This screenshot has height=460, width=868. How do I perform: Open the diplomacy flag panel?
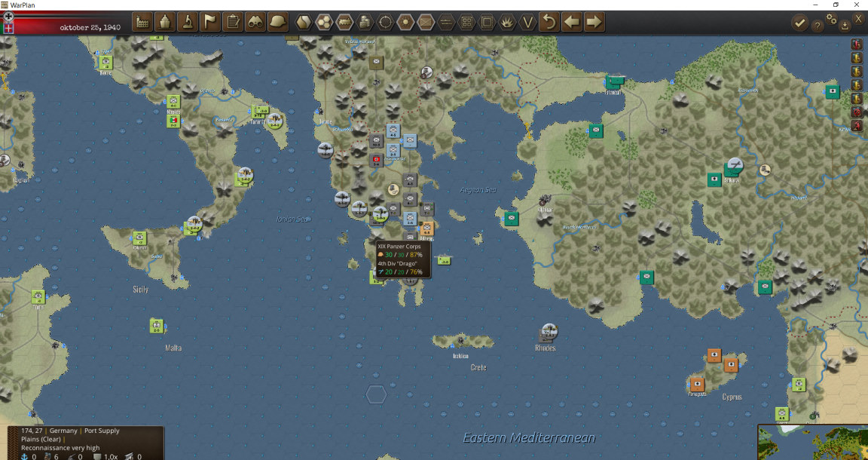[x=210, y=22]
